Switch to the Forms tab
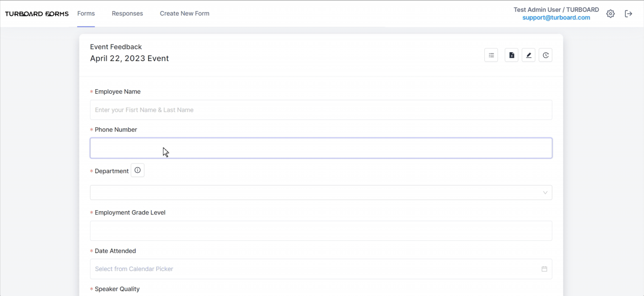Image resolution: width=644 pixels, height=296 pixels. tap(86, 14)
